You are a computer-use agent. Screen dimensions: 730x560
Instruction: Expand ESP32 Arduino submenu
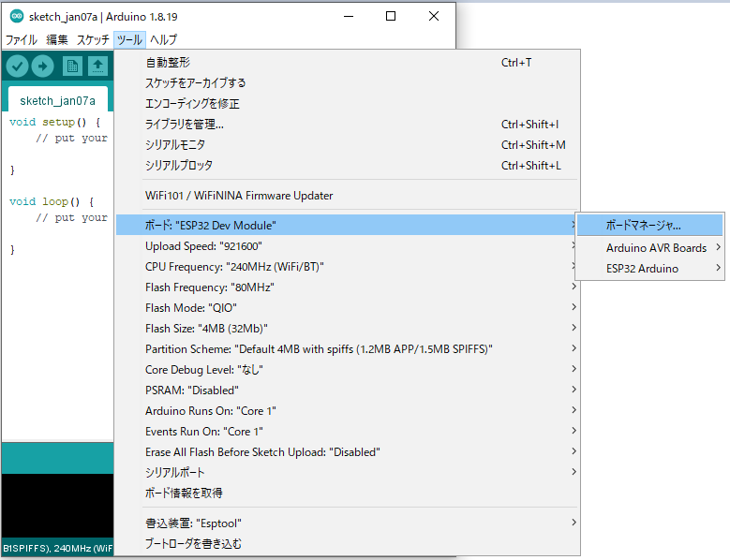click(650, 269)
